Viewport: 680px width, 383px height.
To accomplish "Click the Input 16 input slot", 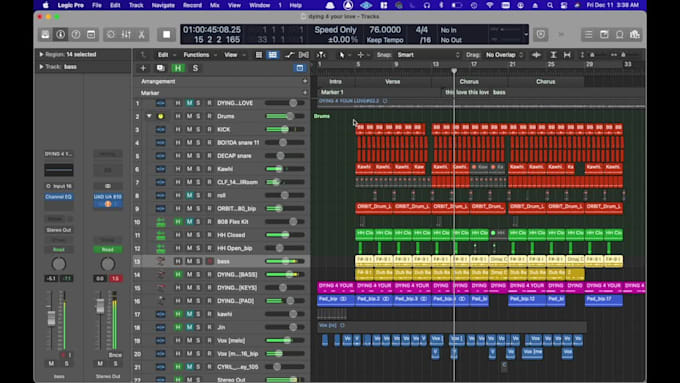I will point(59,186).
